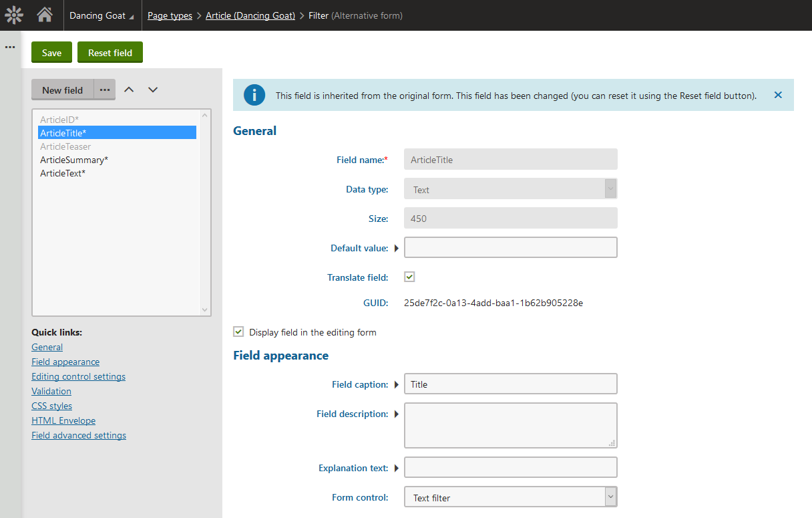812x518 pixels.
Task: Open macro arrow beside Field caption
Action: pos(396,384)
